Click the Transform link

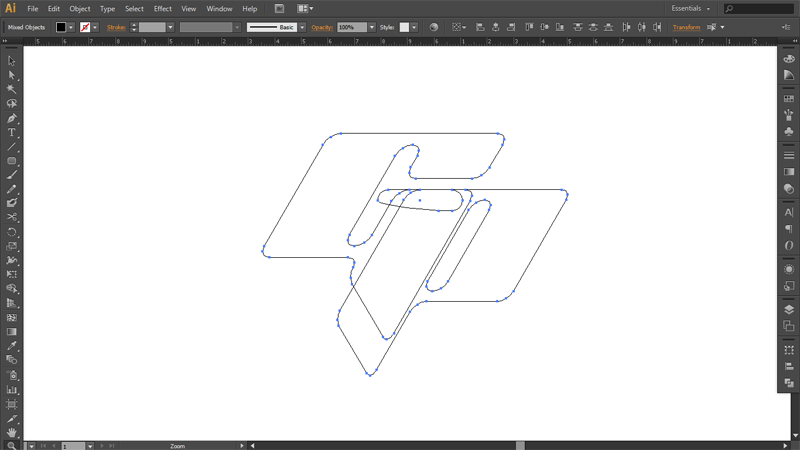tap(686, 28)
